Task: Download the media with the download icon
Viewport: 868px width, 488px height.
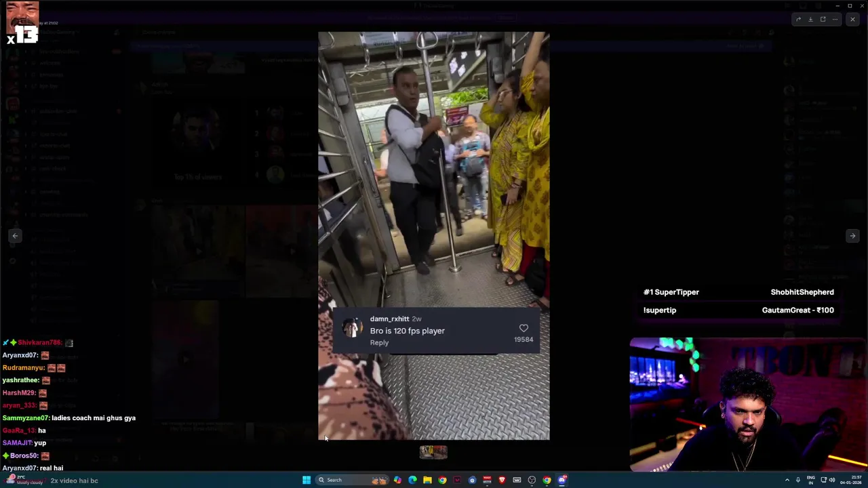Action: point(810,20)
